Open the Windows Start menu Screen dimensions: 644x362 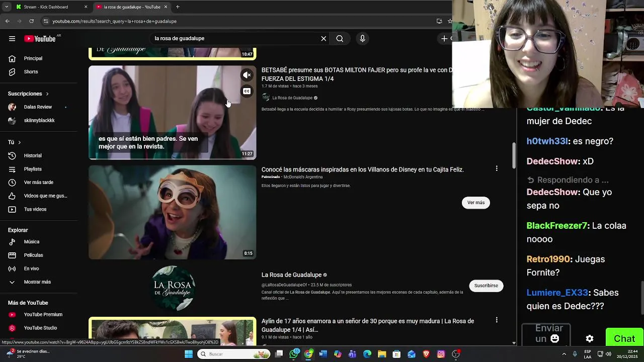(x=189, y=354)
